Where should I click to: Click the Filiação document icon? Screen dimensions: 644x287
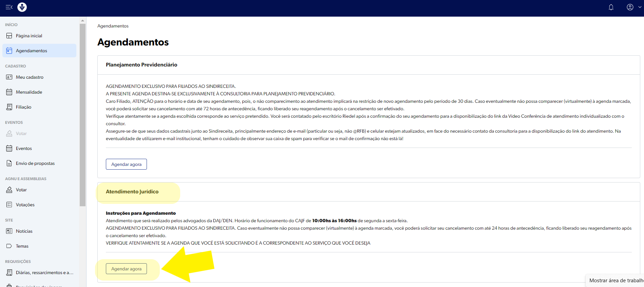click(x=9, y=107)
